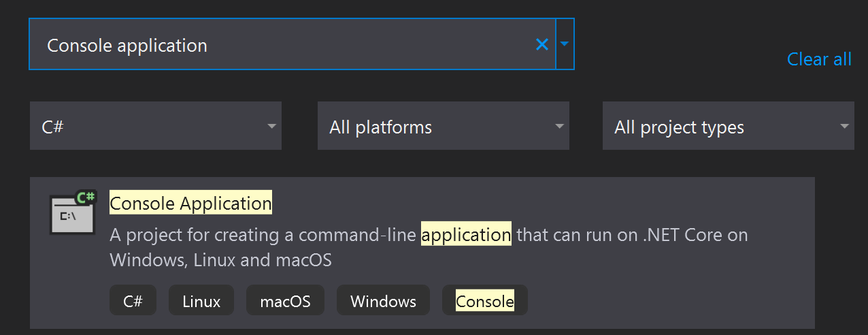Click the arrow on the C# language dropdown
Image resolution: width=868 pixels, height=335 pixels.
(x=271, y=126)
